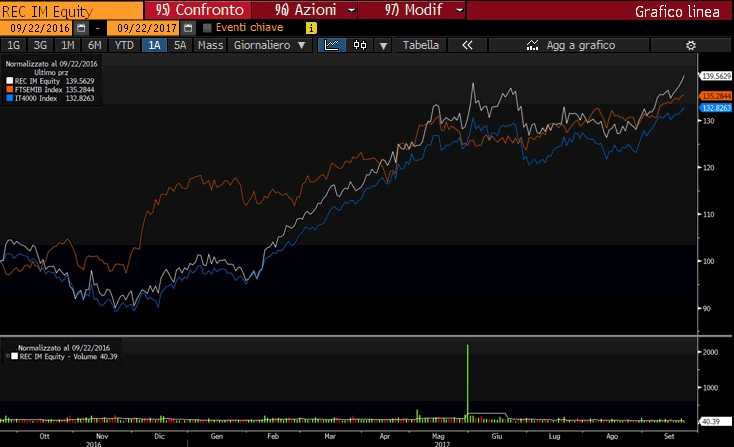Click REC IM Equity white legend swatch

9,81
